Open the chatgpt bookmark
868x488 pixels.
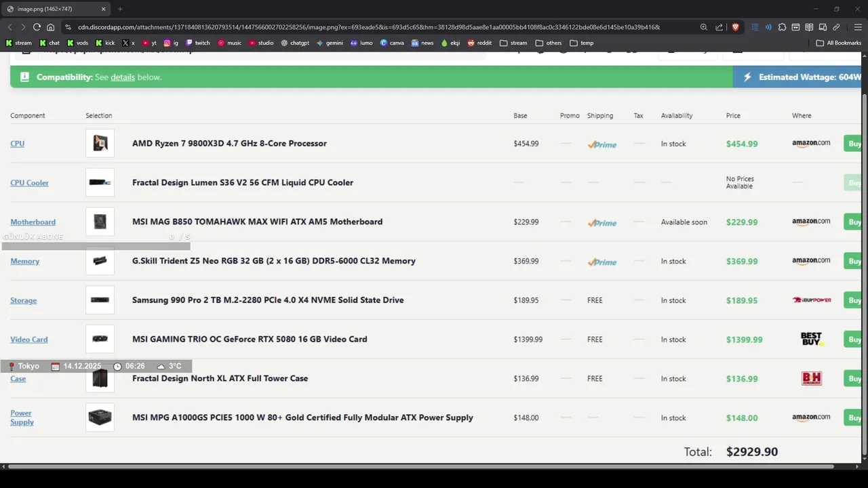[295, 43]
